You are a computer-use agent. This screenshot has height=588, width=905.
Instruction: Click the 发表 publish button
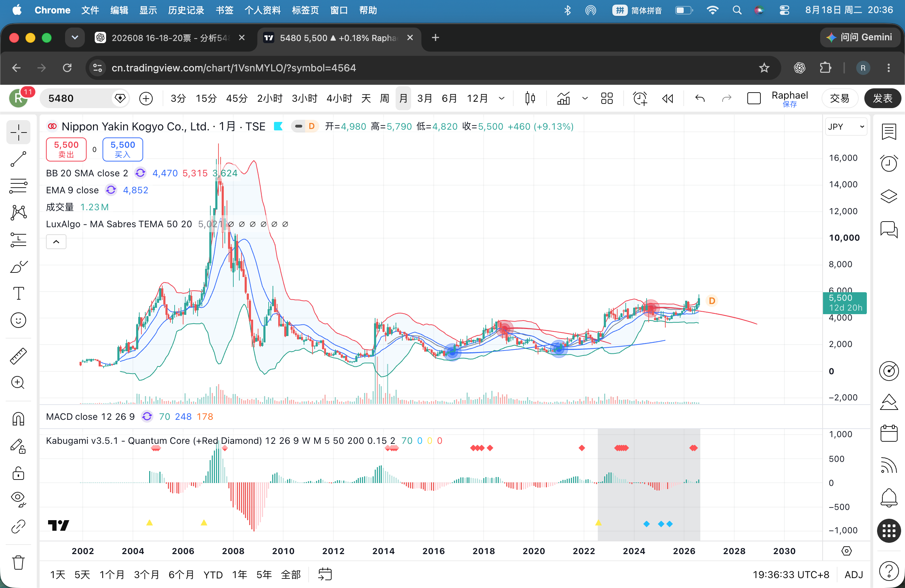point(883,99)
